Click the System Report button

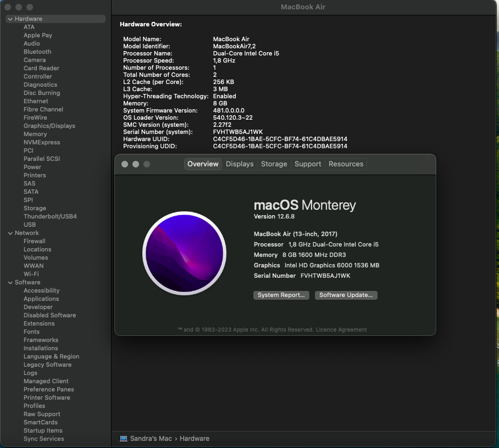coord(281,295)
